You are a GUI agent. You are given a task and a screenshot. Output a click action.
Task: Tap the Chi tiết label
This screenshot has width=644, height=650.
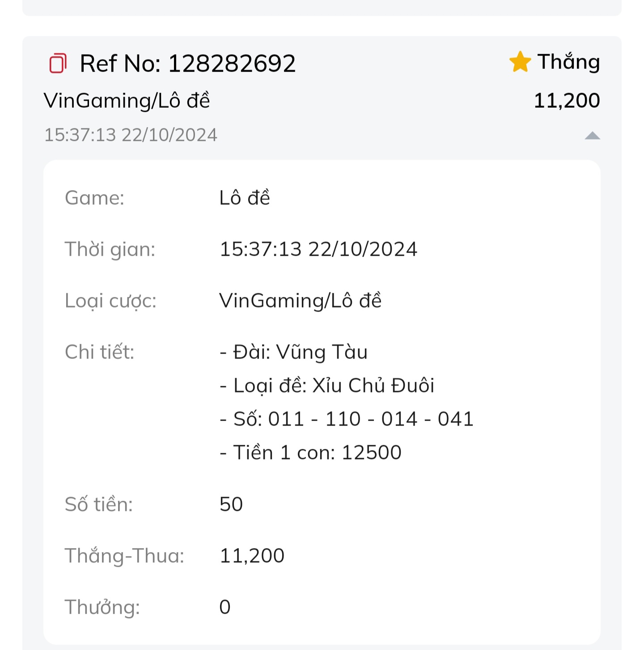100,352
